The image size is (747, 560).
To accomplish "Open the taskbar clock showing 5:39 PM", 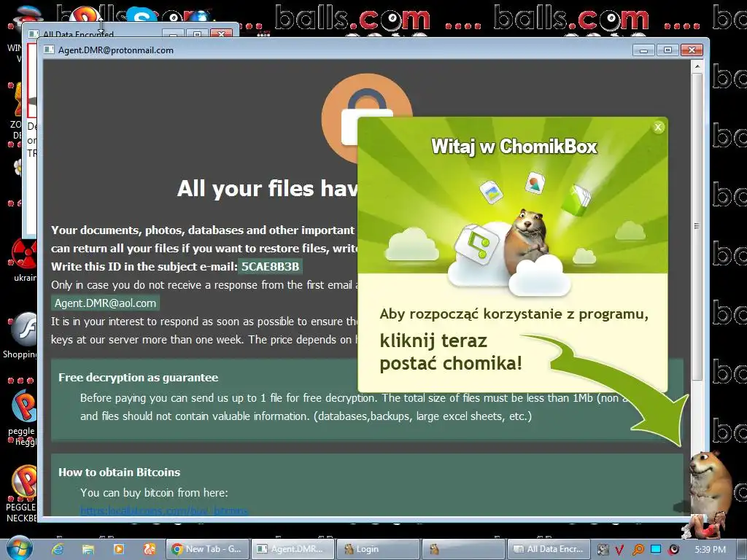I will pyautogui.click(x=710, y=550).
